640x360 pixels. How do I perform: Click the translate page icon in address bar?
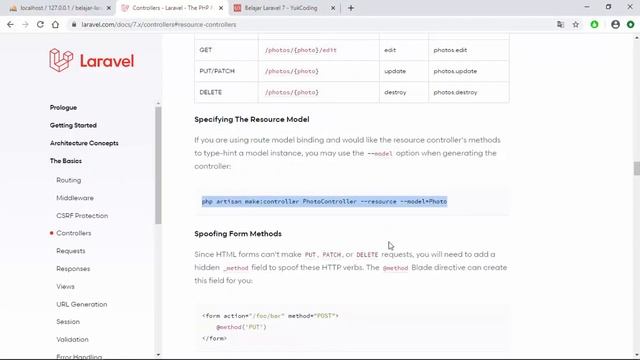tap(560, 24)
